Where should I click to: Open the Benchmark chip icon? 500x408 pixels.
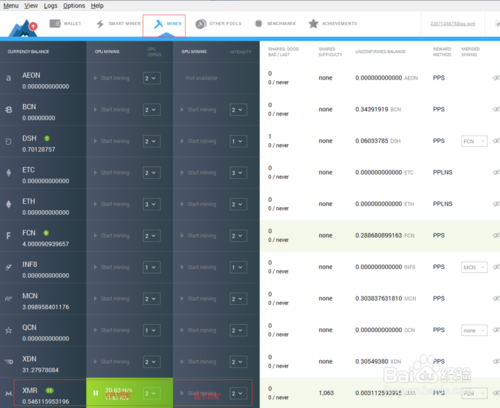tap(258, 24)
